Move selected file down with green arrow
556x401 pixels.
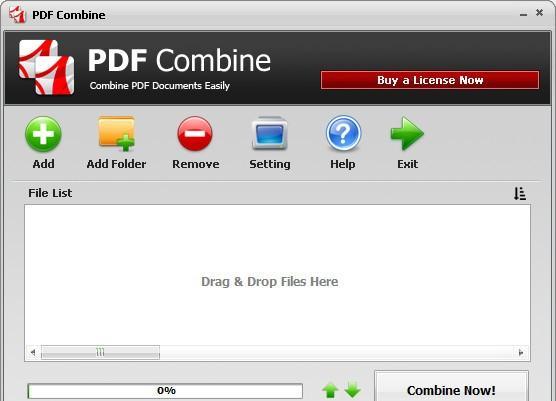pos(352,390)
